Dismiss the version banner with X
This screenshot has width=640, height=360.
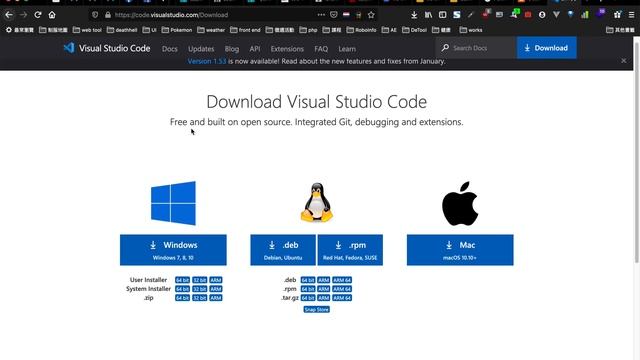[624, 61]
